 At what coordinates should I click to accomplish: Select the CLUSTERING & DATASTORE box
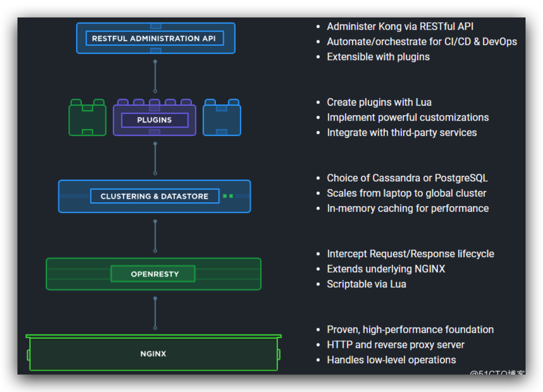coord(155,196)
